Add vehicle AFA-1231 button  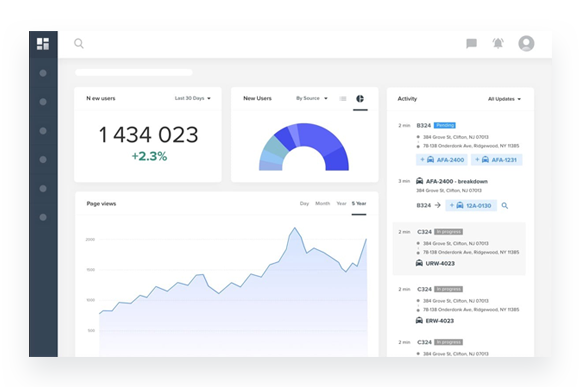point(496,160)
